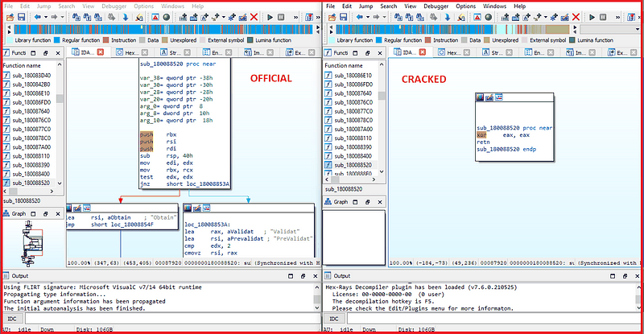Close the IDA View tab in OFFICIAL window
Image resolution: width=644 pixels, height=334 pixels.
tap(100, 52)
